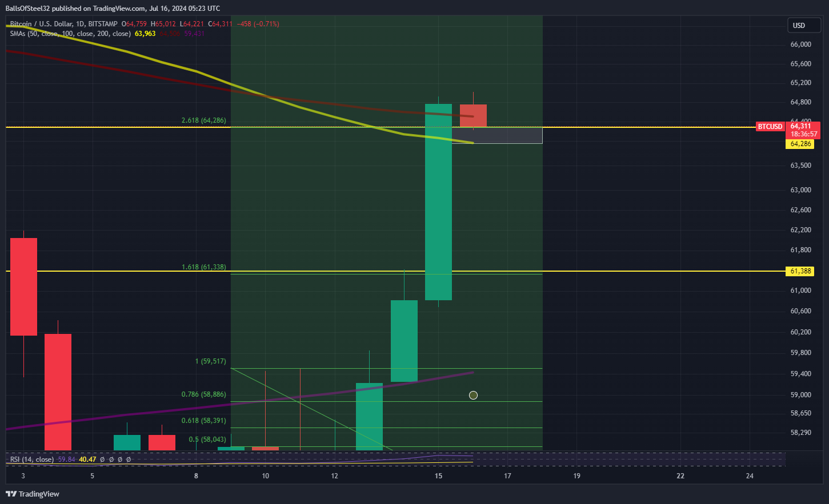The image size is (829, 504).
Task: Click date label 5 on time axis
Action: click(x=93, y=476)
